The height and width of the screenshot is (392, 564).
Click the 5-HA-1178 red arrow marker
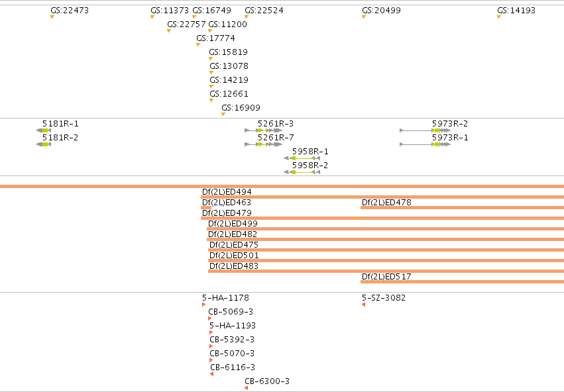pyautogui.click(x=204, y=305)
